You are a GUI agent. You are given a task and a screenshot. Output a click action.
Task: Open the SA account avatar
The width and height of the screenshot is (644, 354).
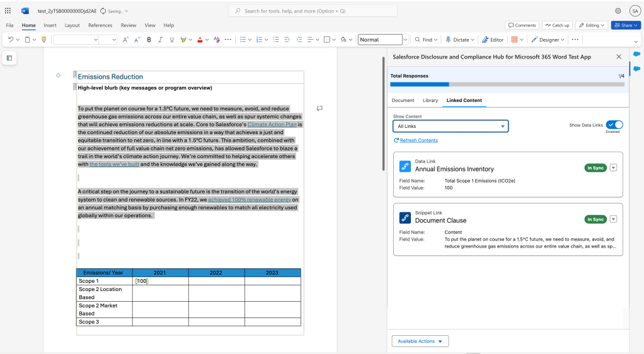[635, 11]
